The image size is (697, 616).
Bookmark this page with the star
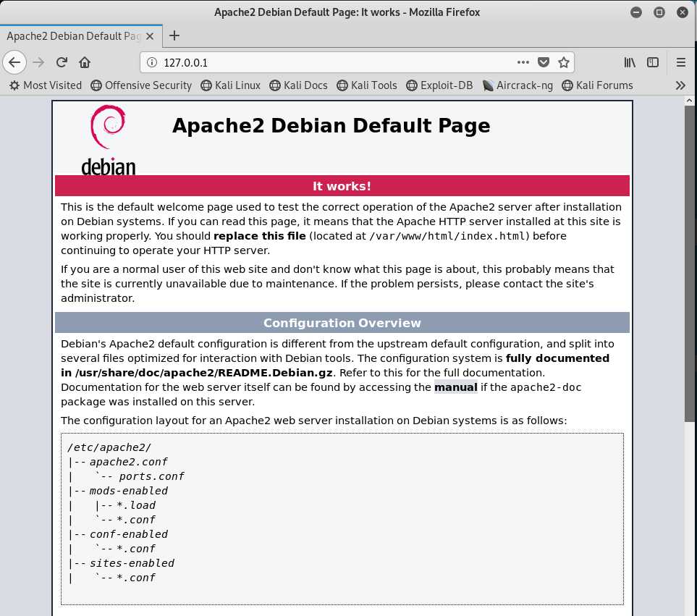[x=564, y=62]
